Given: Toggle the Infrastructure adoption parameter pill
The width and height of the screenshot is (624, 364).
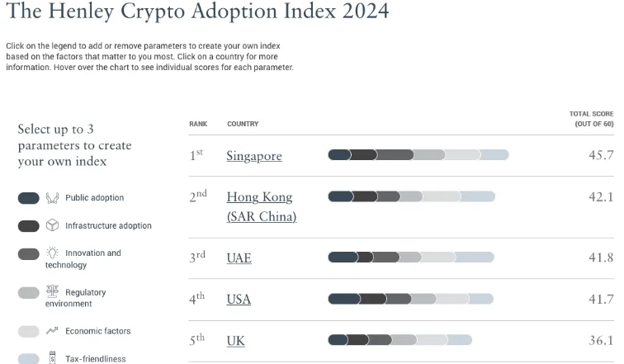Looking at the screenshot, I should pyautogui.click(x=29, y=225).
